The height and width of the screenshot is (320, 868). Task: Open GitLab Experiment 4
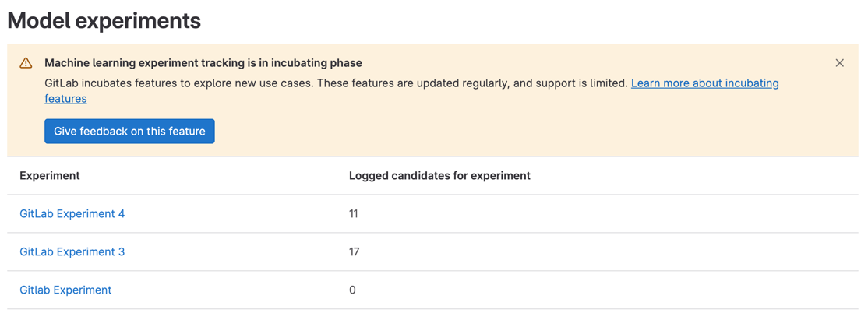click(x=72, y=214)
